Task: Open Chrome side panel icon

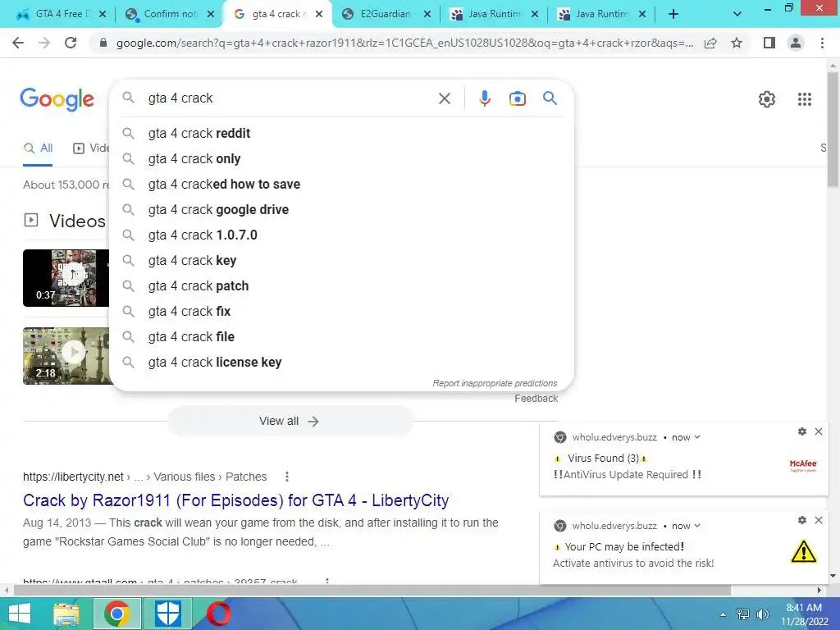Action: pyautogui.click(x=769, y=43)
